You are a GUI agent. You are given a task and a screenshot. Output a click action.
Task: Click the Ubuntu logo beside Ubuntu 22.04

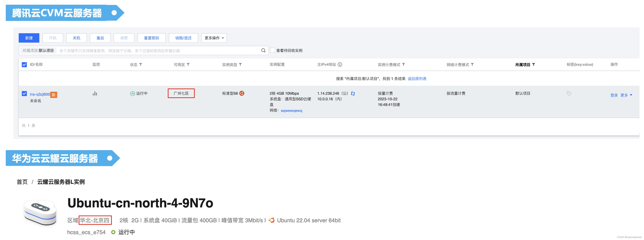click(x=271, y=220)
